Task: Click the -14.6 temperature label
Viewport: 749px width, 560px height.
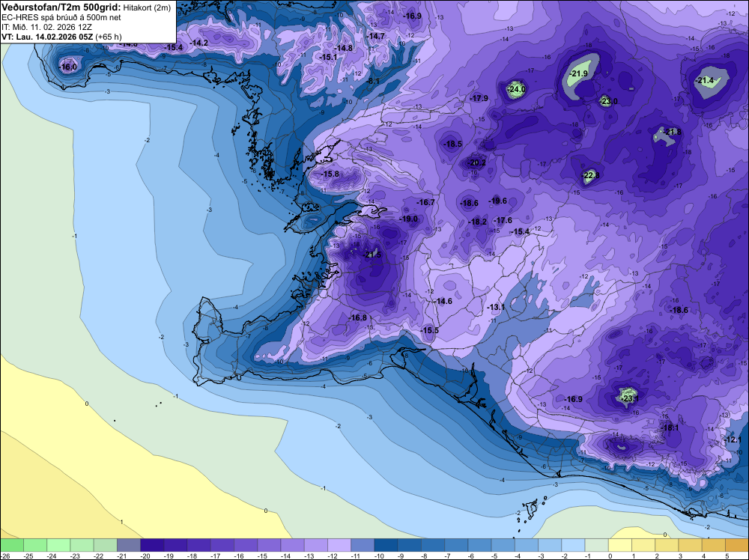Action: coord(443,301)
